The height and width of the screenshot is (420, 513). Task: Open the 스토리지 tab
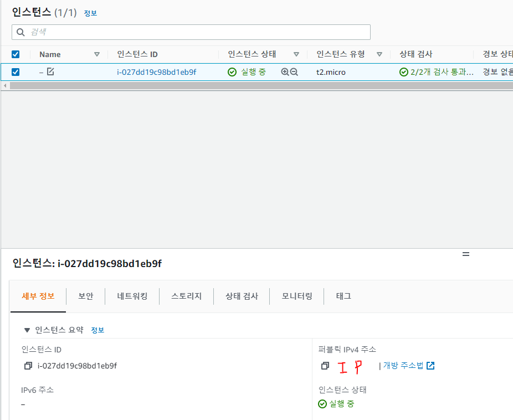pos(187,296)
